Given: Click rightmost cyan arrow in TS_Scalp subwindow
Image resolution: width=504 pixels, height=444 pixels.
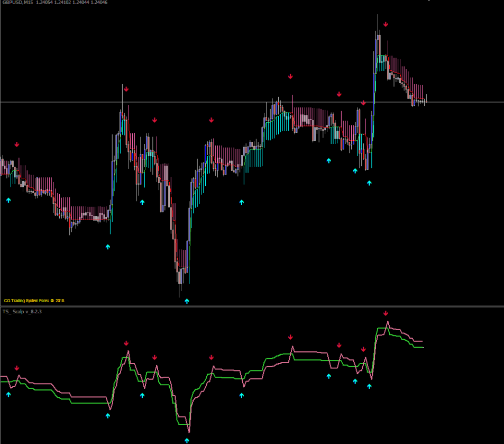Looking at the screenshot, I should (370, 386).
